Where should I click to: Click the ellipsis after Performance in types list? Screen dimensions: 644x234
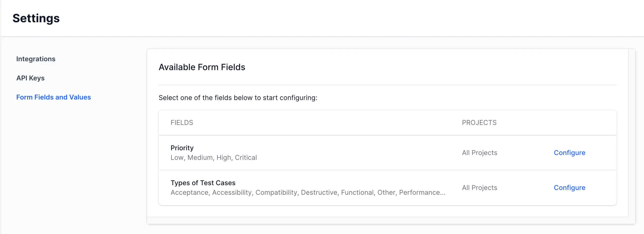tap(443, 193)
